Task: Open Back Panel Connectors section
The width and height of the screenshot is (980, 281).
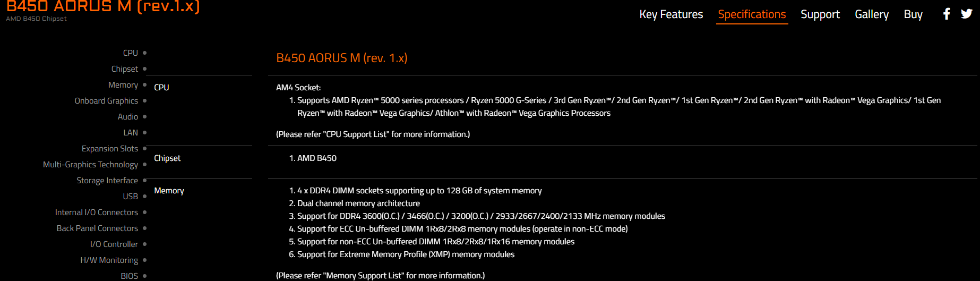Action: click(97, 228)
